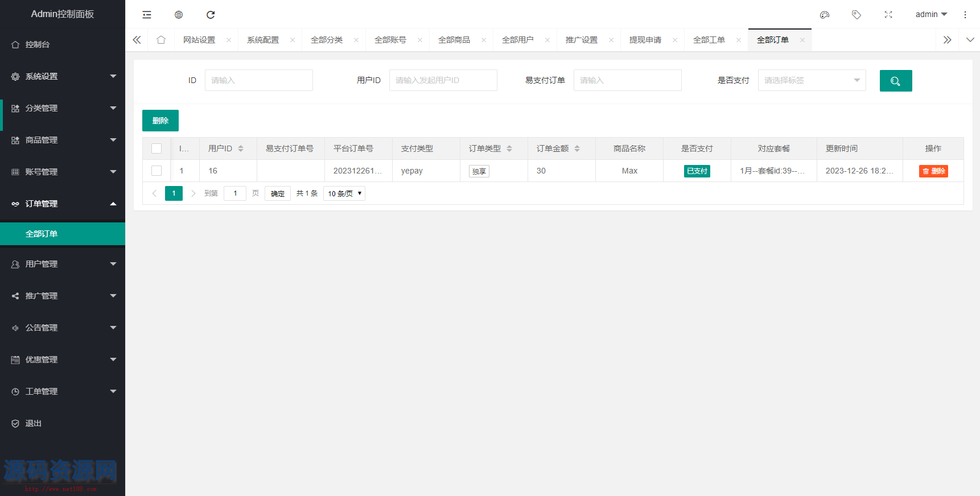The width and height of the screenshot is (980, 496).
Task: Open 控制台 in the sidebar
Action: [63, 44]
